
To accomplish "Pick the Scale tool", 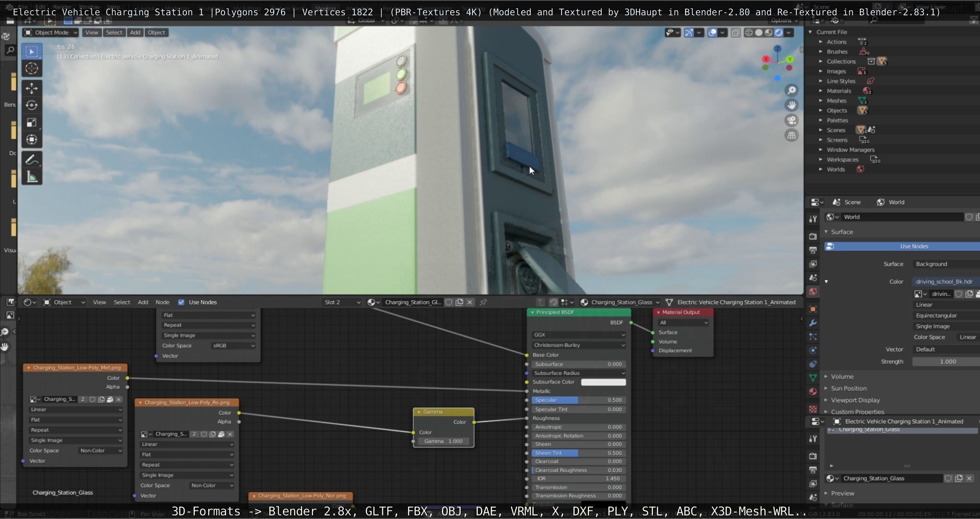I will 32,122.
